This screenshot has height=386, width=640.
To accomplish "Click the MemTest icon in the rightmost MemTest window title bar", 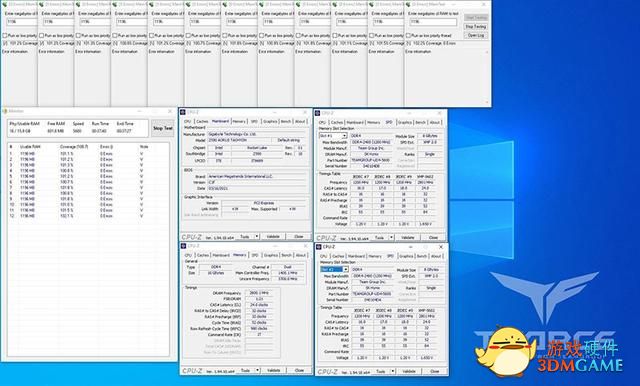I will coord(408,4).
